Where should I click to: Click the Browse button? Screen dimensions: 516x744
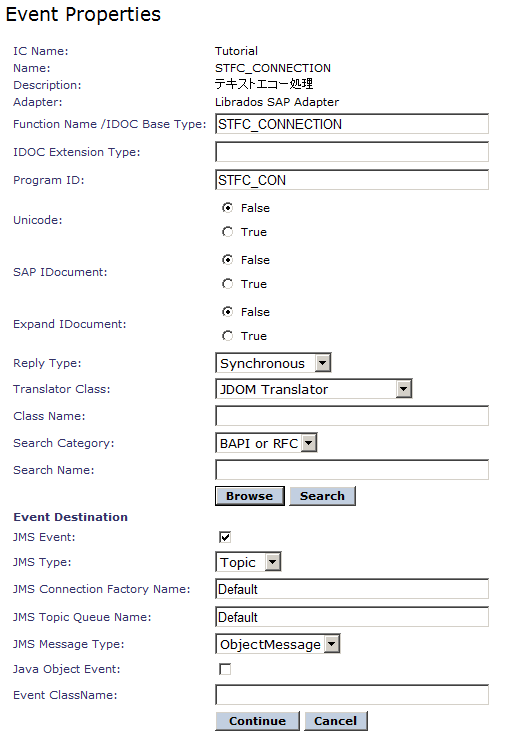(250, 496)
